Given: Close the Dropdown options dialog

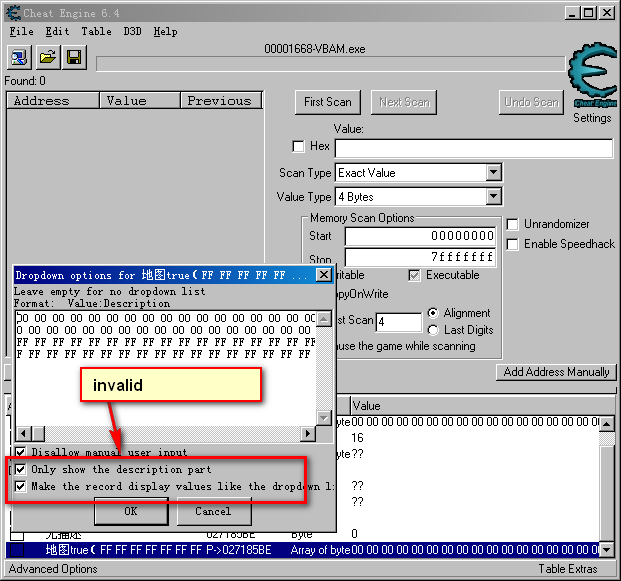Looking at the screenshot, I should 323,275.
